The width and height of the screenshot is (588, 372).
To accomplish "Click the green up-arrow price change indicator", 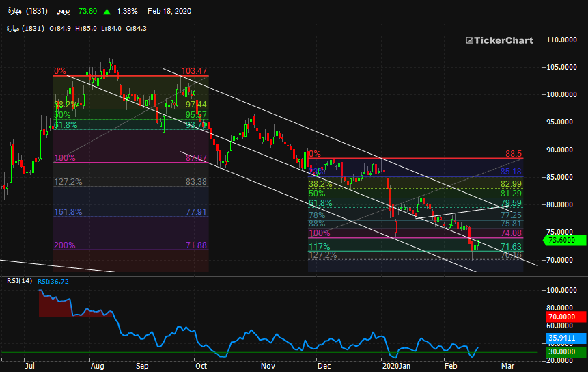I will [x=107, y=12].
